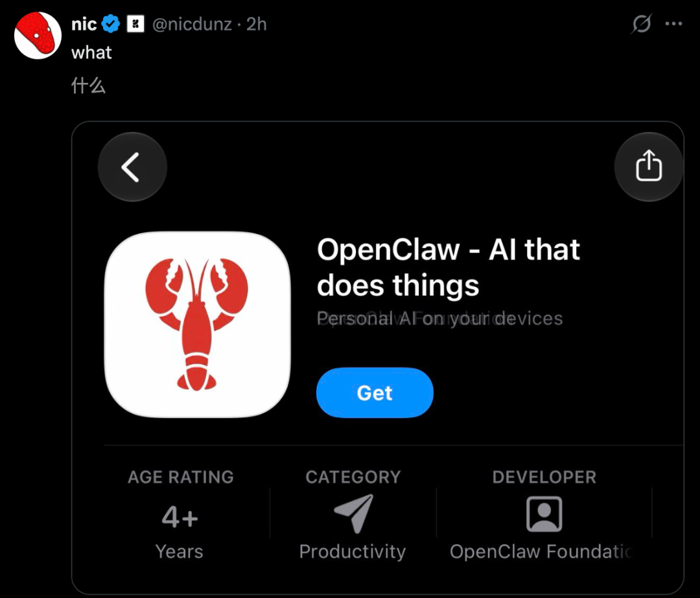700x598 pixels.
Task: Tap the share icon button
Action: pos(648,167)
